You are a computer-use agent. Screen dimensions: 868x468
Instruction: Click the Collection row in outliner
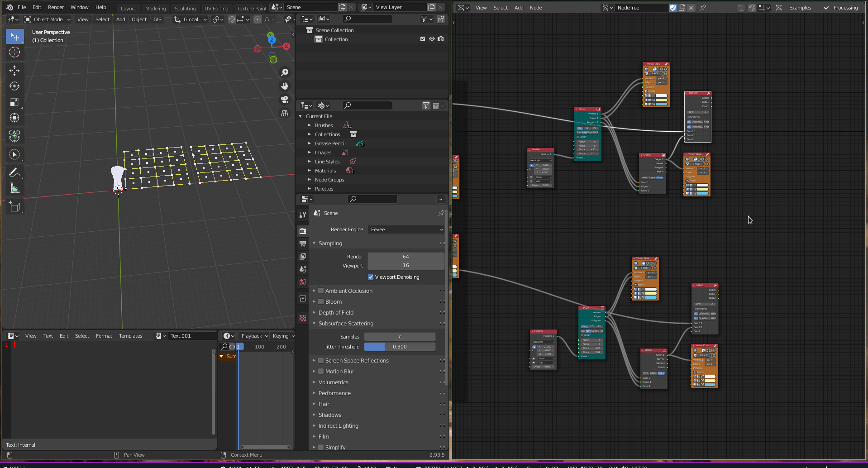(x=371, y=39)
